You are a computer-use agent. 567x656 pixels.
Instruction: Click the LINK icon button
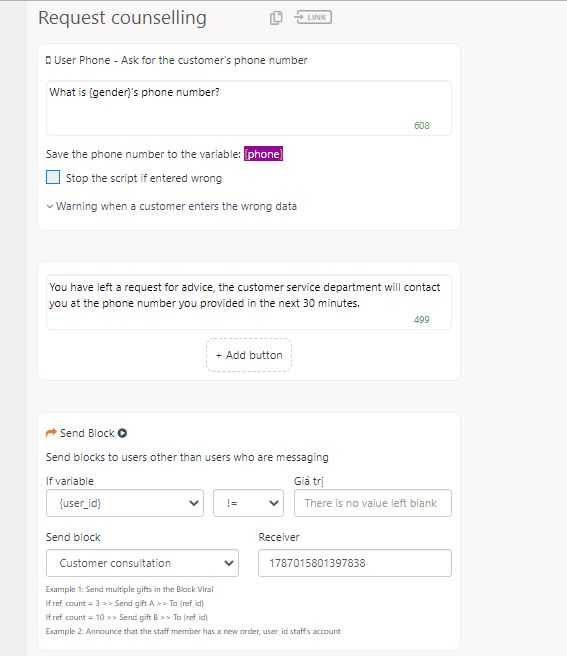pos(313,17)
